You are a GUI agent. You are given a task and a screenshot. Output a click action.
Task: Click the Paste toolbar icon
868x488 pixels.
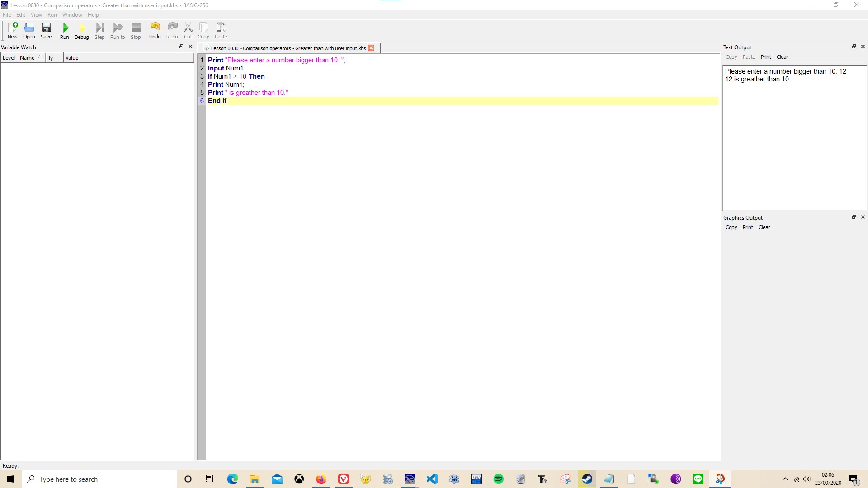point(221,31)
